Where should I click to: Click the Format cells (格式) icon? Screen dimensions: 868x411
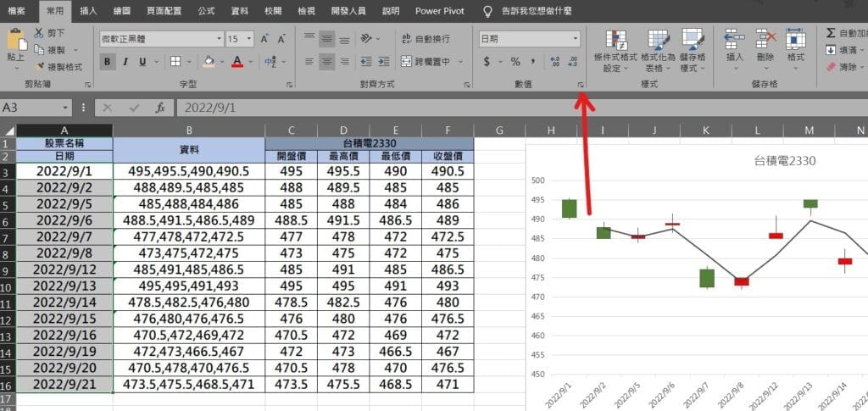coord(795,39)
